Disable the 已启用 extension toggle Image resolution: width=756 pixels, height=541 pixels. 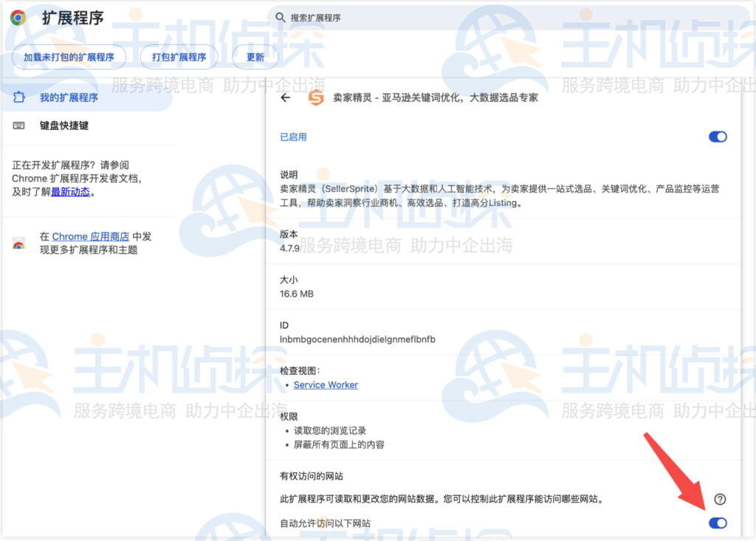(x=717, y=137)
